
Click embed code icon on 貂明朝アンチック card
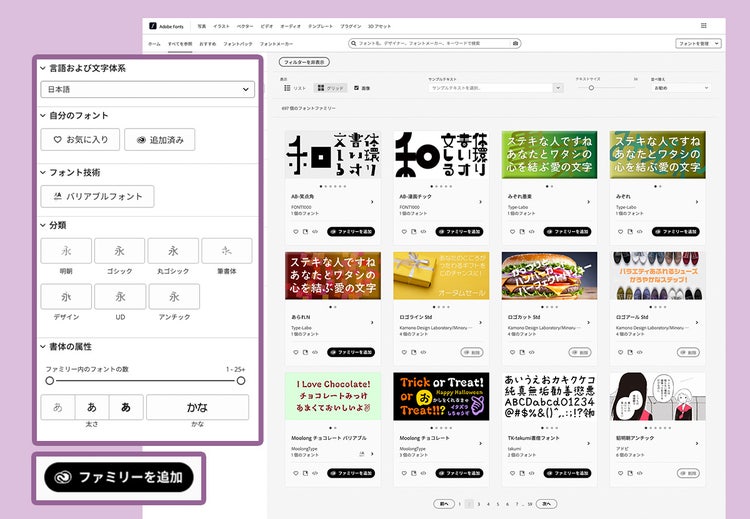click(x=640, y=473)
